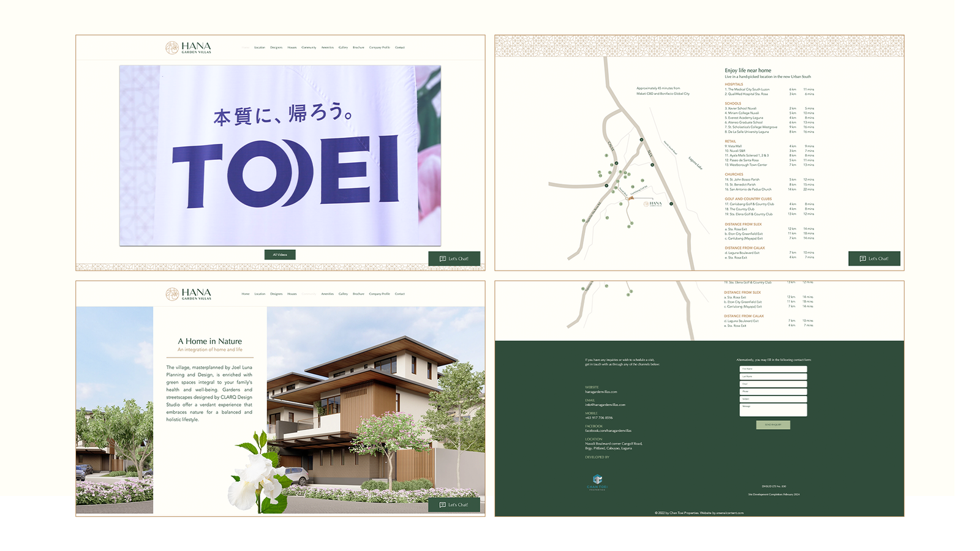Open the facebook.com/hanagardenvillas link
The height and width of the screenshot is (551, 980).
tap(608, 430)
